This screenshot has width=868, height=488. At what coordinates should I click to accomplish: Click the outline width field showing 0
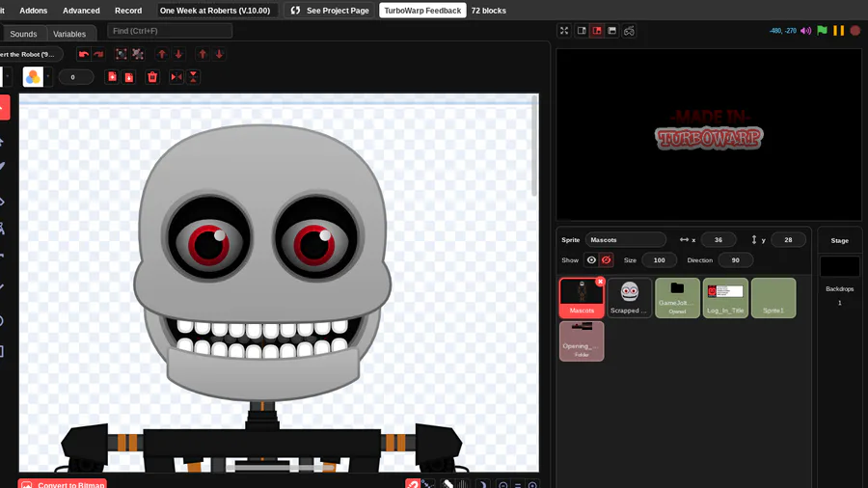tap(75, 77)
